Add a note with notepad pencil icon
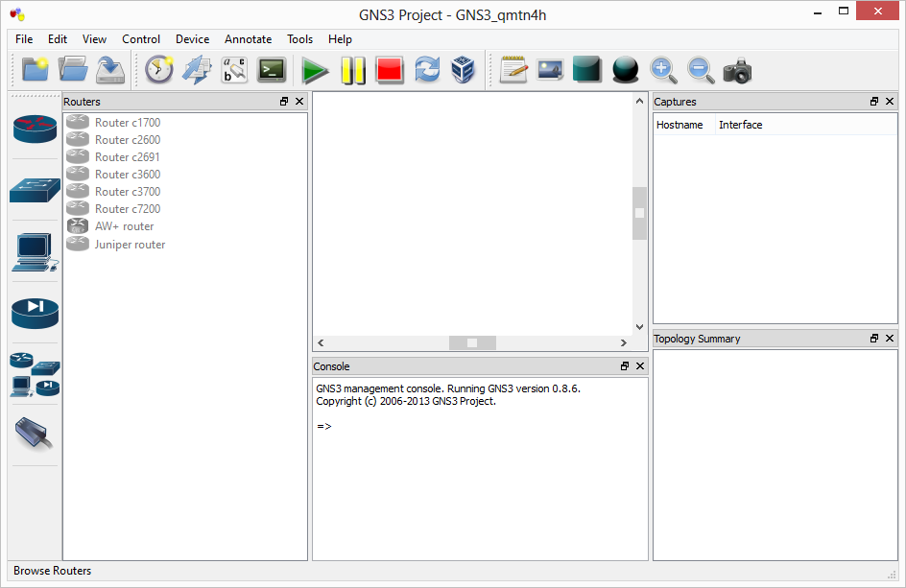Screen dimensions: 906x588 [513, 70]
